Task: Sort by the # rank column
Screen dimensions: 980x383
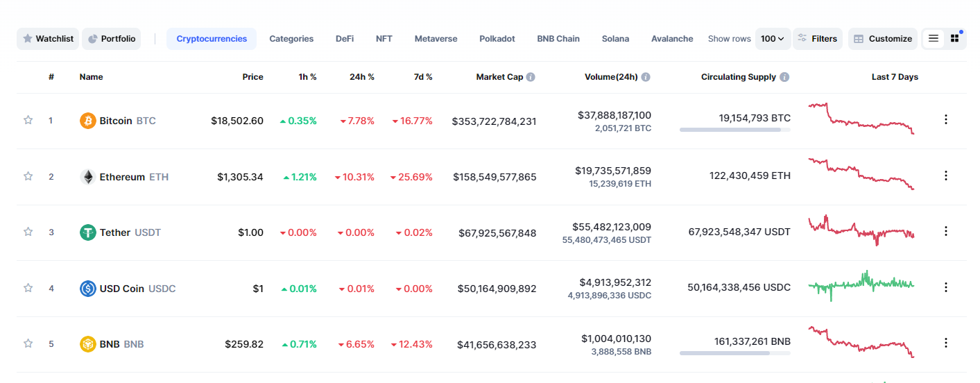Action: pyautogui.click(x=51, y=77)
